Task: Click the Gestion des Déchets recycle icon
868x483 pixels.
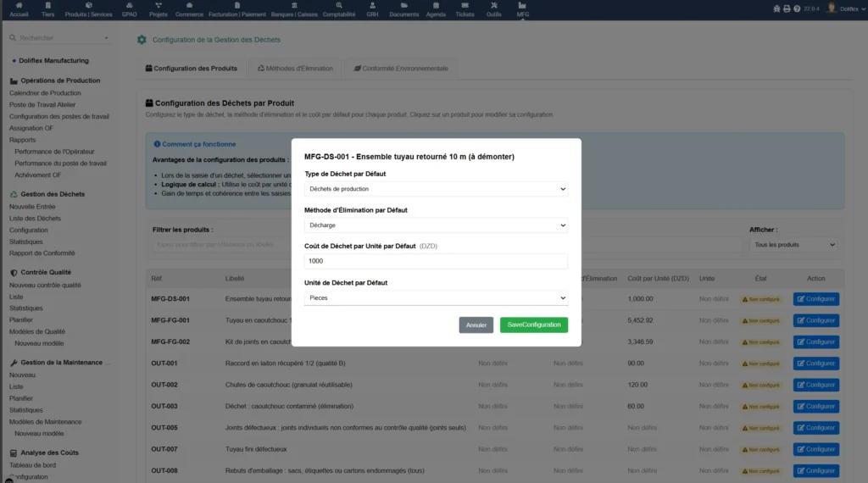Action: point(14,194)
